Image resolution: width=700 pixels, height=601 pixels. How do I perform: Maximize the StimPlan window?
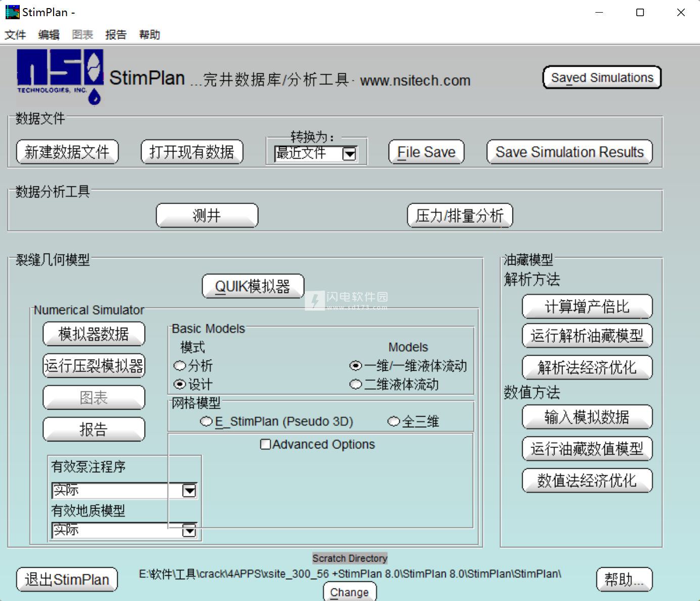640,12
